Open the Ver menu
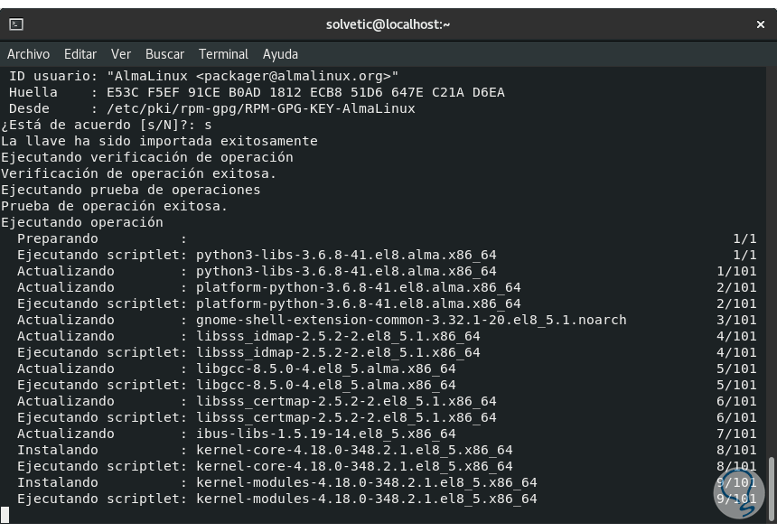Image resolution: width=777 pixels, height=532 pixels. (121, 54)
